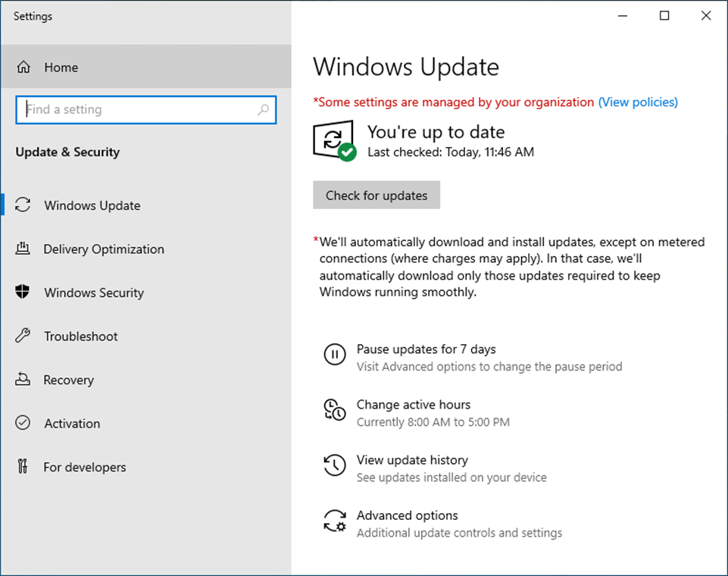
Task: Click the update history clock icon
Action: click(334, 465)
